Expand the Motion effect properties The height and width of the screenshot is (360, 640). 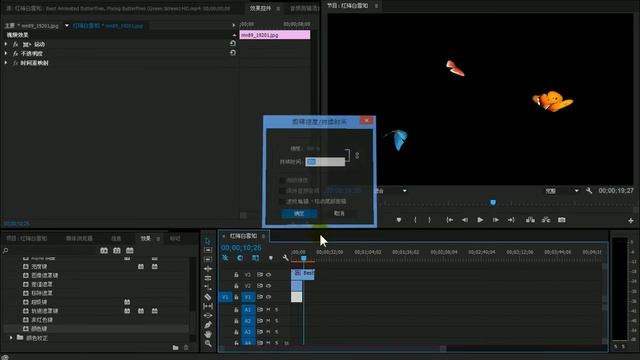6,44
